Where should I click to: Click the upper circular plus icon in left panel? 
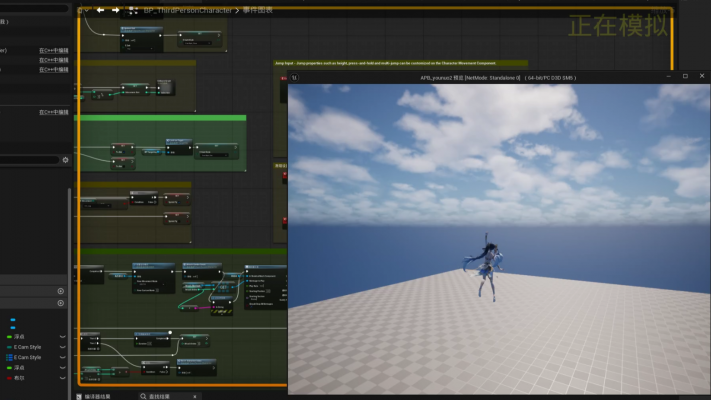click(60, 290)
